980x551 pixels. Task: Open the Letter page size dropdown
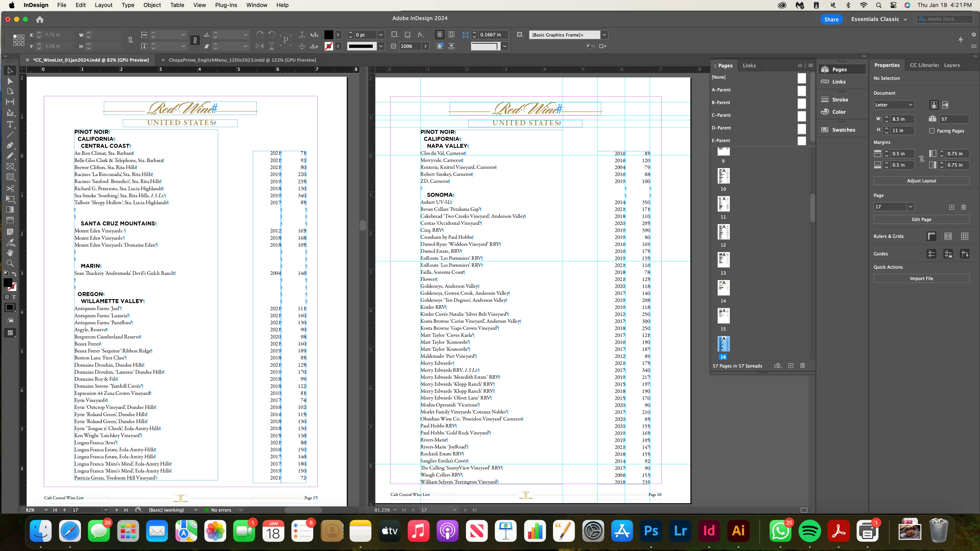pyautogui.click(x=894, y=105)
